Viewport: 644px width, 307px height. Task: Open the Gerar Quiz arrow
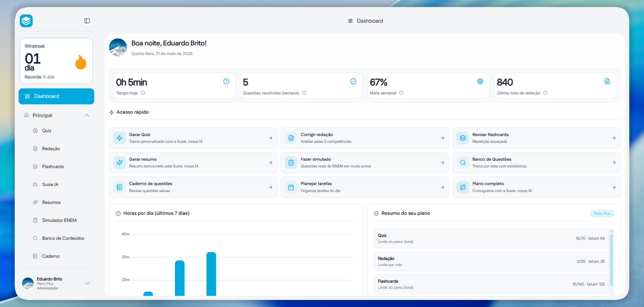(x=270, y=138)
